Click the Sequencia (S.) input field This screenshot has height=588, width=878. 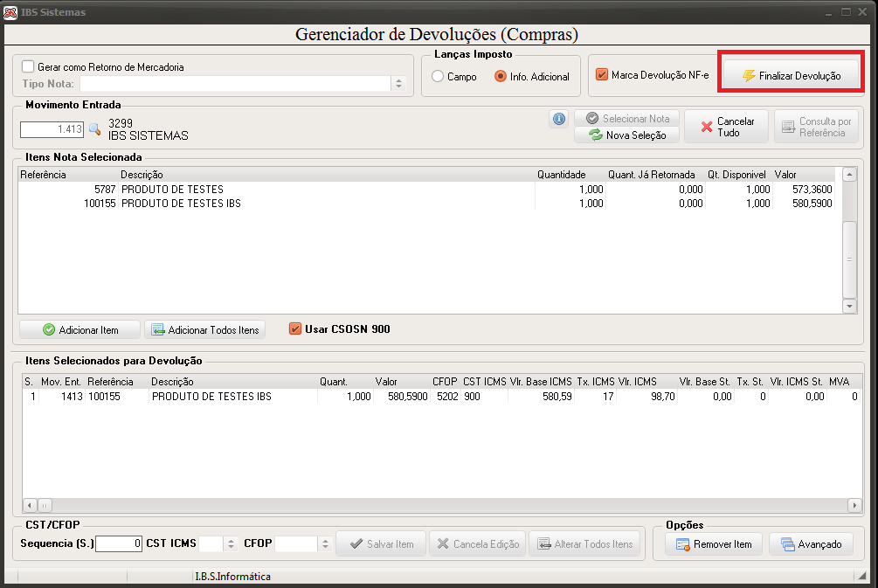tap(119, 543)
